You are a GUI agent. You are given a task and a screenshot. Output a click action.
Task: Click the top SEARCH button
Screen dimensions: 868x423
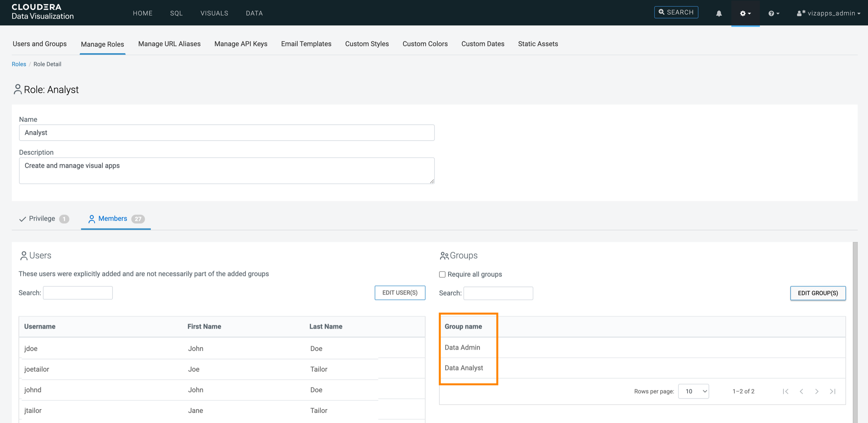click(676, 12)
